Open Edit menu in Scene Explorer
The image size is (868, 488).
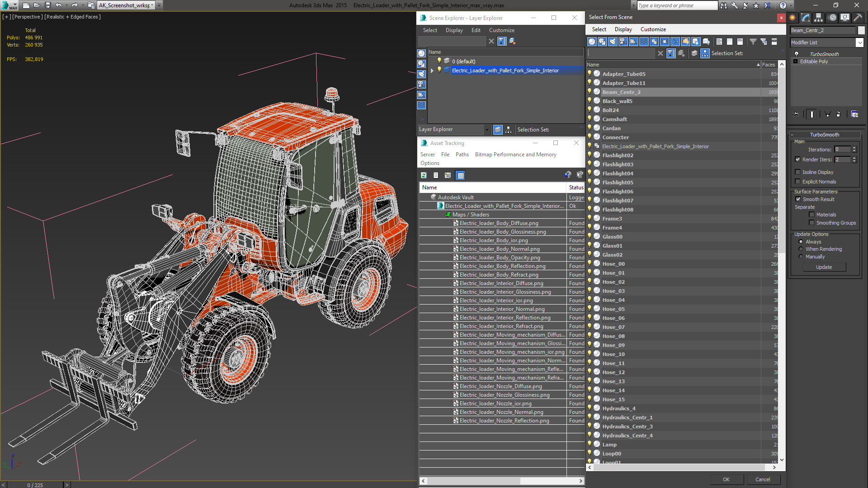476,30
